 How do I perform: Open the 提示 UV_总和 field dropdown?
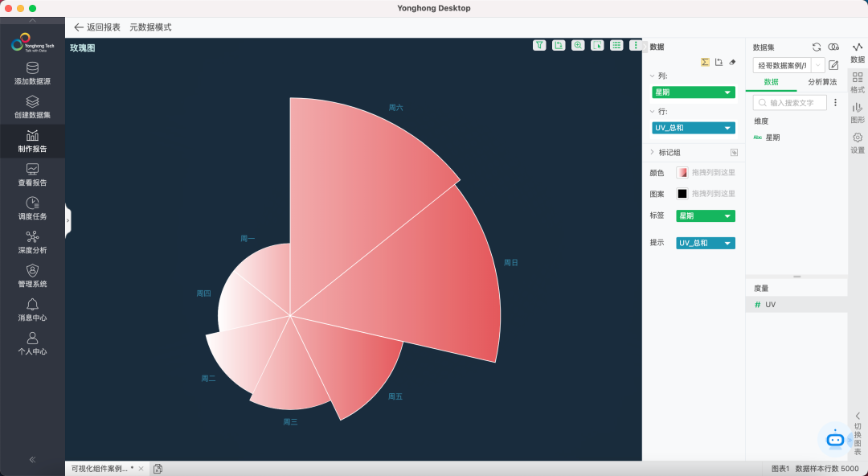point(727,244)
